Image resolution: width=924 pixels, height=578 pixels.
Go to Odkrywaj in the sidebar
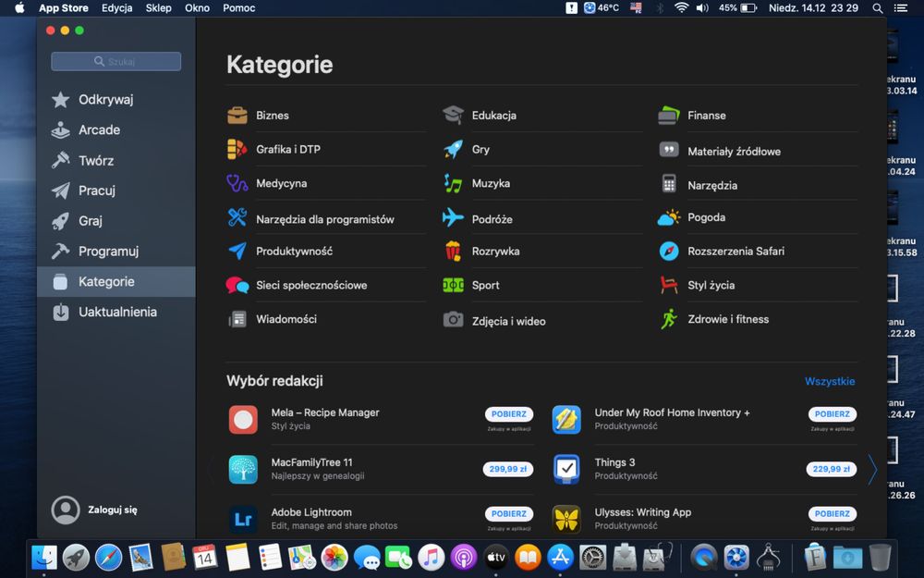tap(116, 99)
